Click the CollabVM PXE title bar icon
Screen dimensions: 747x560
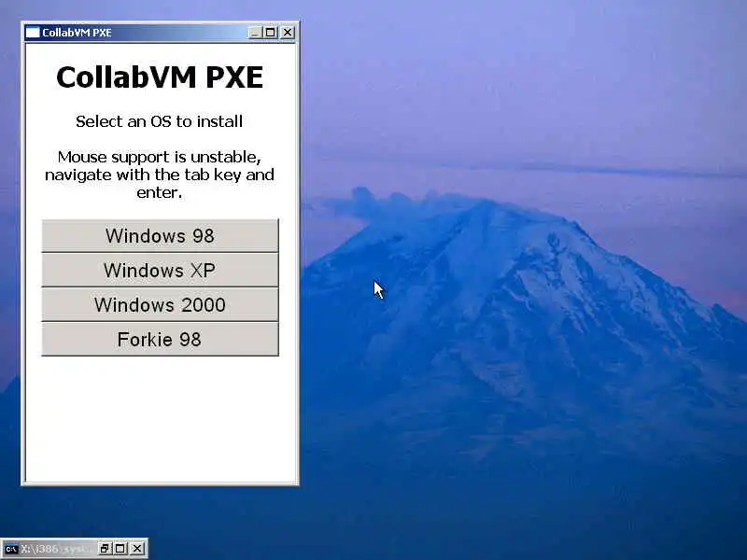coord(33,33)
